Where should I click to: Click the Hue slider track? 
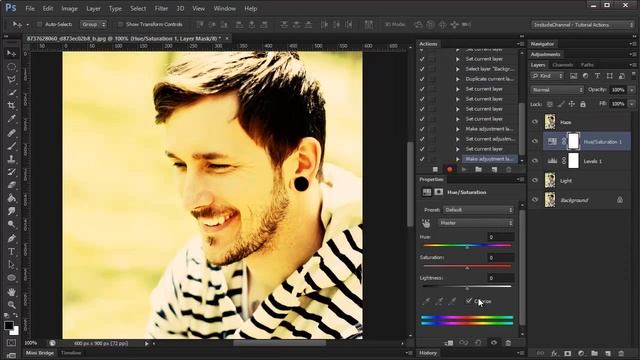point(467,245)
